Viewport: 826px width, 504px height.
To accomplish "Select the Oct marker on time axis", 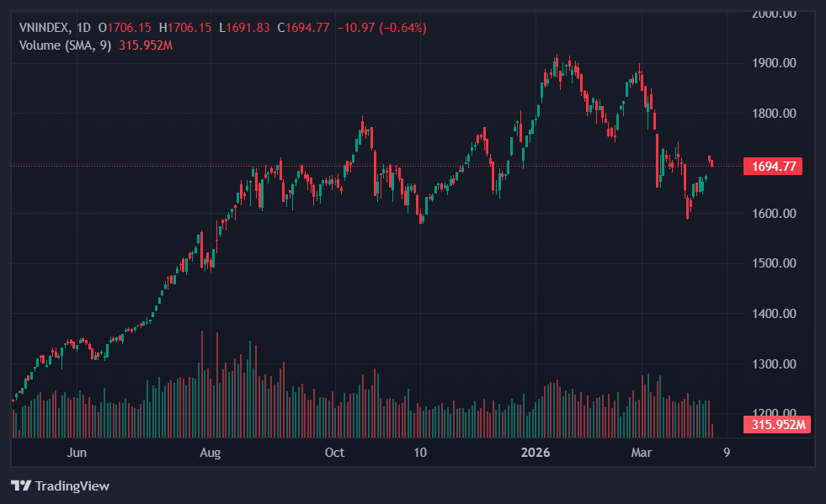I will 334,453.
